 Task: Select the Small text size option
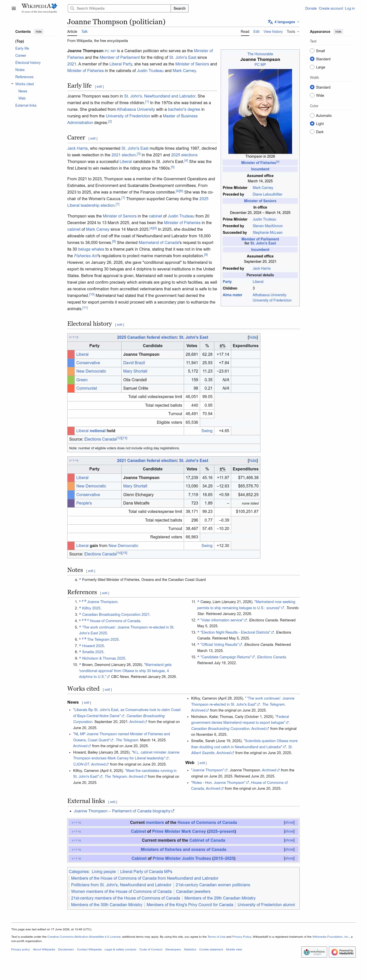pos(312,51)
